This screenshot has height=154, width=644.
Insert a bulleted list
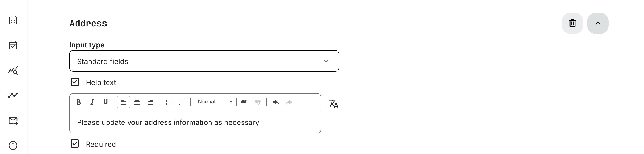(x=169, y=102)
